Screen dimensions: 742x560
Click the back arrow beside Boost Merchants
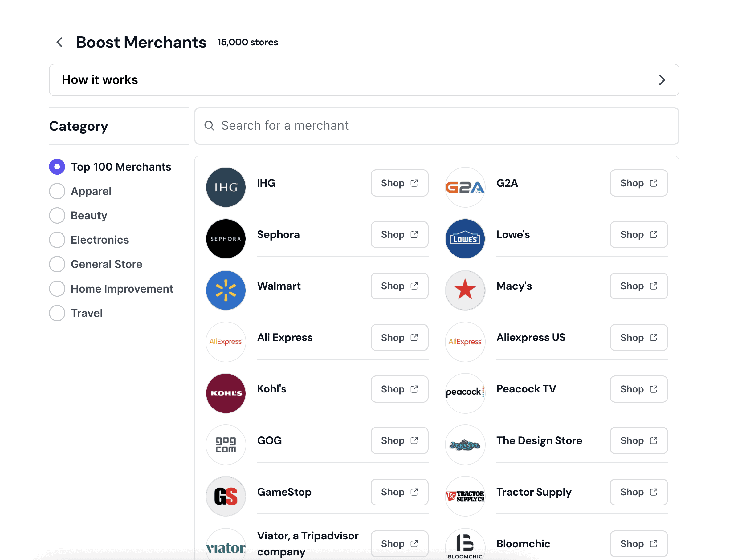59,42
